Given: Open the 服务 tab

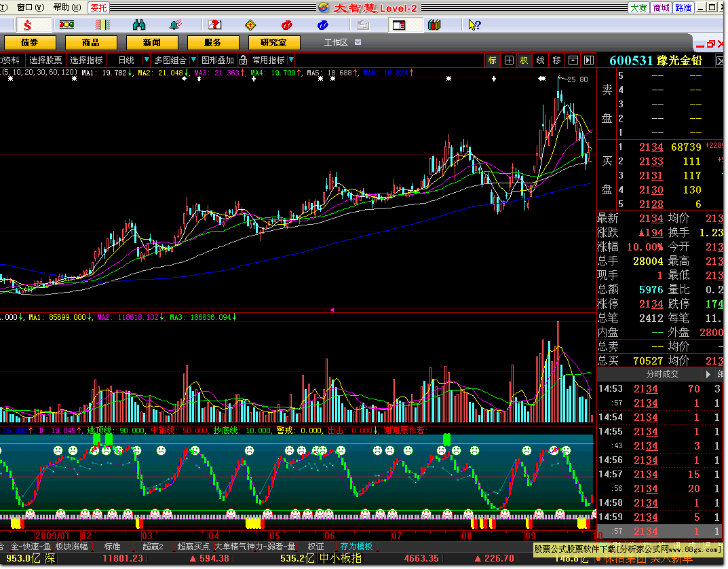Looking at the screenshot, I should (x=213, y=43).
